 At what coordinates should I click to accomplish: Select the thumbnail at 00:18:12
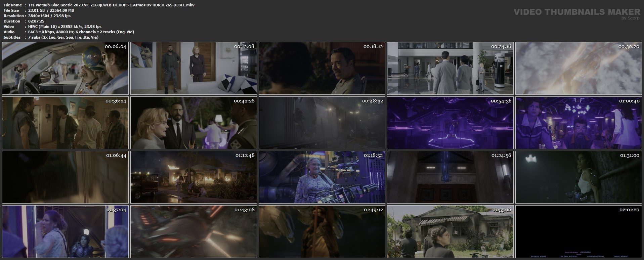[x=322, y=68]
